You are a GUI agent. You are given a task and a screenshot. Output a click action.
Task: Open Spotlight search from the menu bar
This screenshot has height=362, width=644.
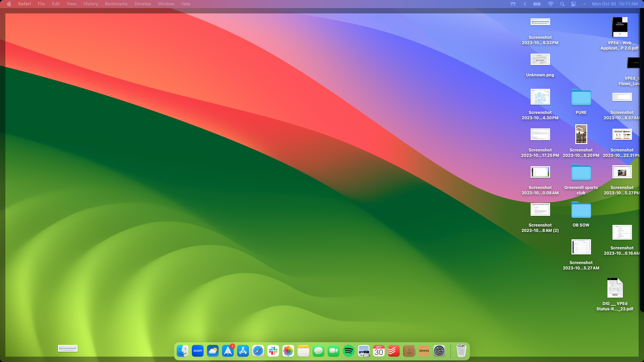point(562,4)
